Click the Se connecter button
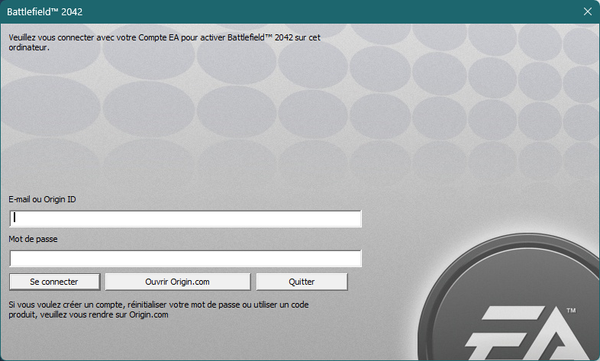 [x=54, y=282]
